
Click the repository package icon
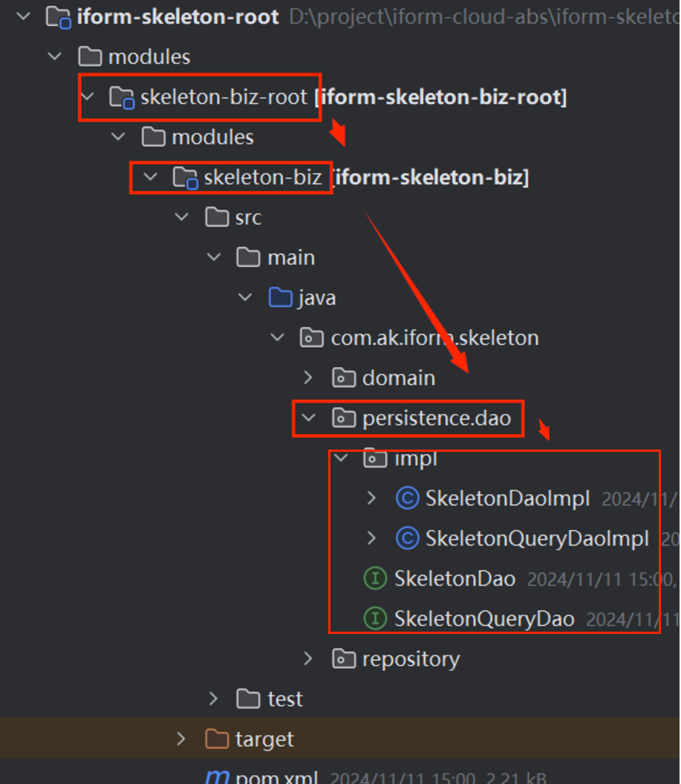(x=344, y=659)
